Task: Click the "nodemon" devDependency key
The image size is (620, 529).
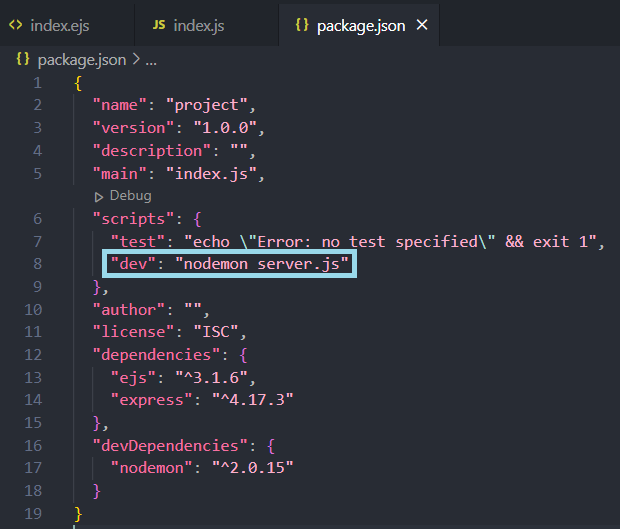Action: (x=151, y=468)
